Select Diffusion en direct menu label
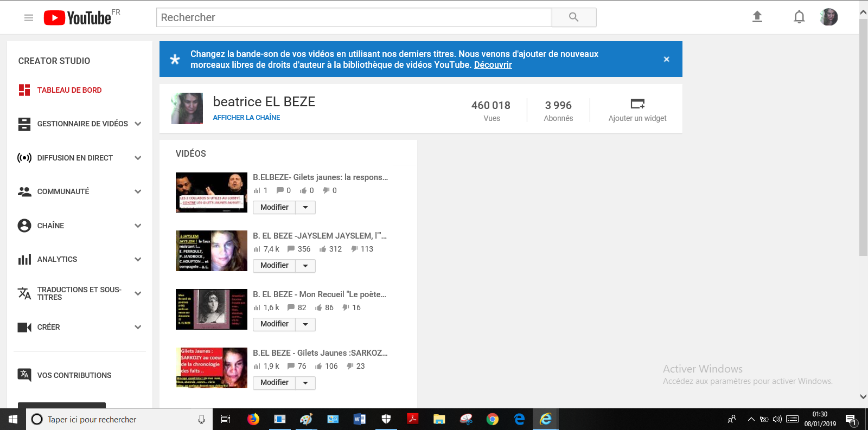 [75, 158]
